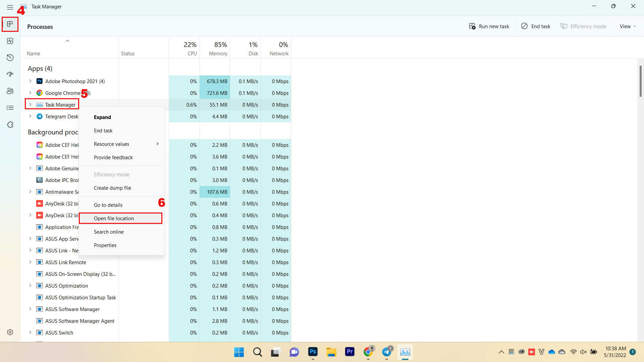Click the Google Chrome process icon
The width and height of the screenshot is (644, 362).
40,93
